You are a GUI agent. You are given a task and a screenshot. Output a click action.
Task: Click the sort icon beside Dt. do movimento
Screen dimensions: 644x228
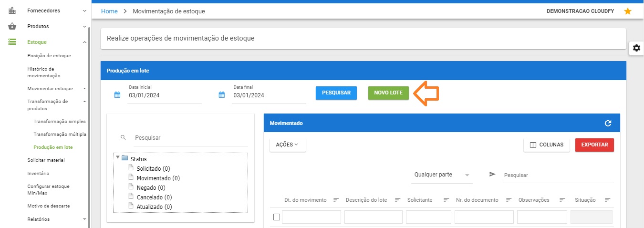(336, 200)
